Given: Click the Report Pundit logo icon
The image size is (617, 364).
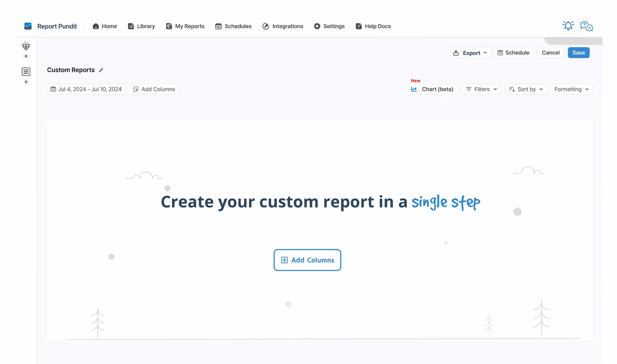Looking at the screenshot, I should pyautogui.click(x=28, y=26).
